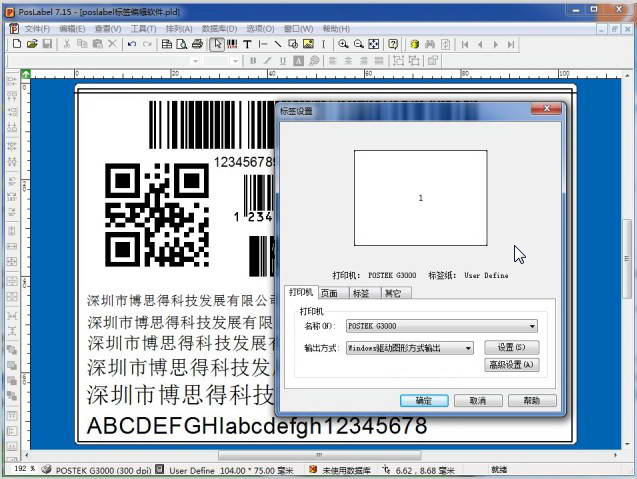
Task: Open the 数据库(D) menu
Action: point(219,29)
